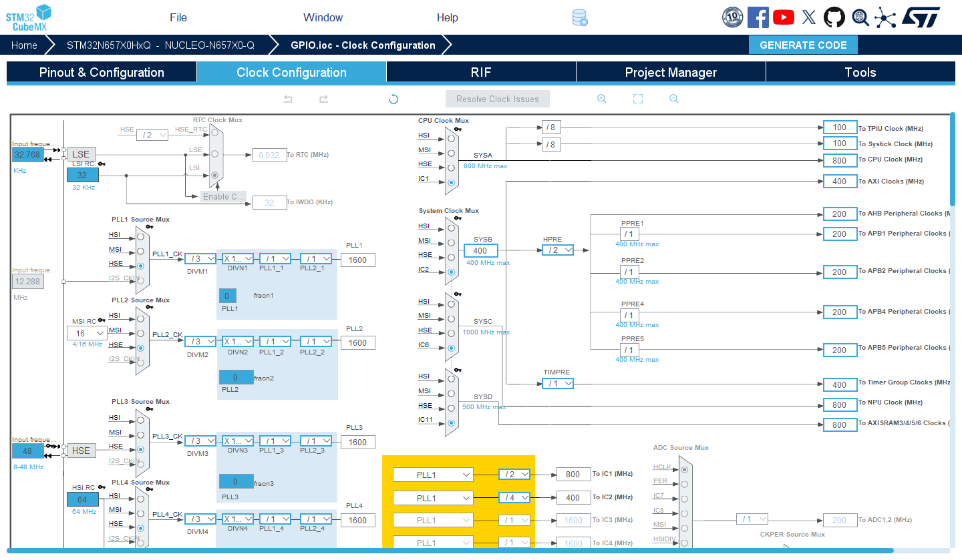Click the database update icon
The height and width of the screenshot is (560, 962).
(x=580, y=18)
